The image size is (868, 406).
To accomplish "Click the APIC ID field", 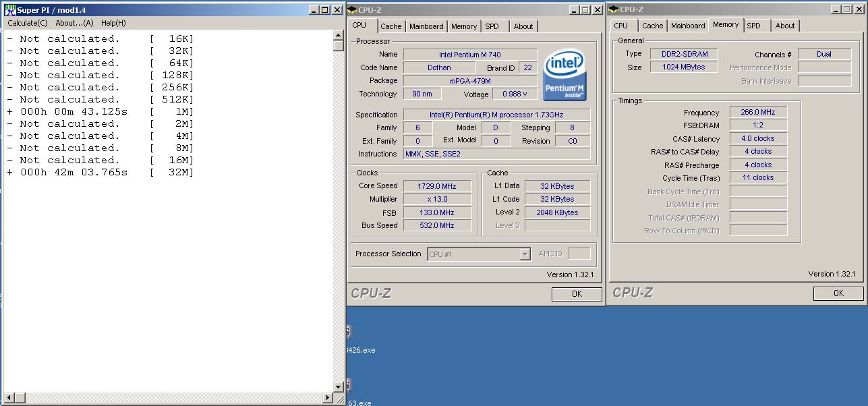I will [x=579, y=254].
